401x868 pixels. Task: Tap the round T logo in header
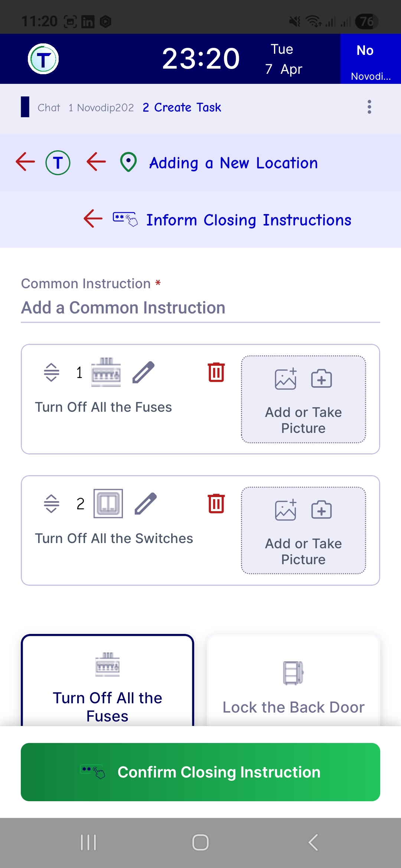(43, 59)
